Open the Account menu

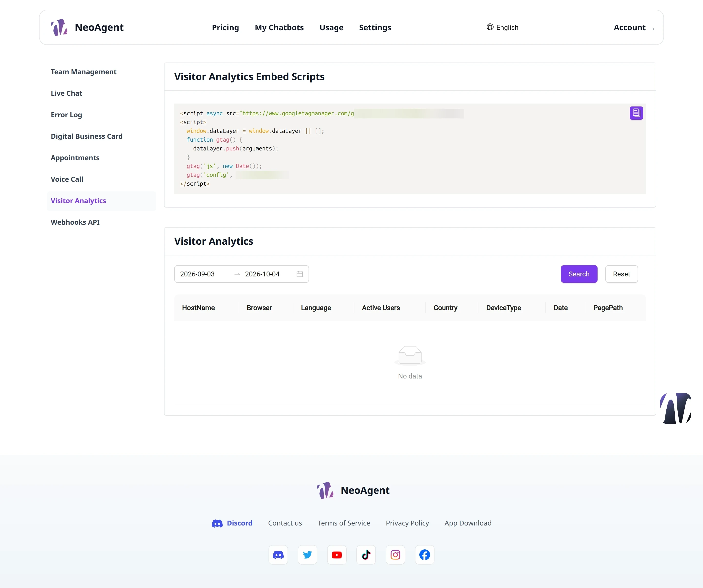coord(634,28)
